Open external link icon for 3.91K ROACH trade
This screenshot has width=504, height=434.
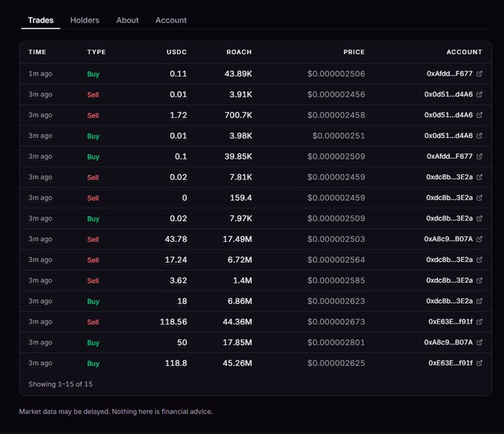(480, 94)
